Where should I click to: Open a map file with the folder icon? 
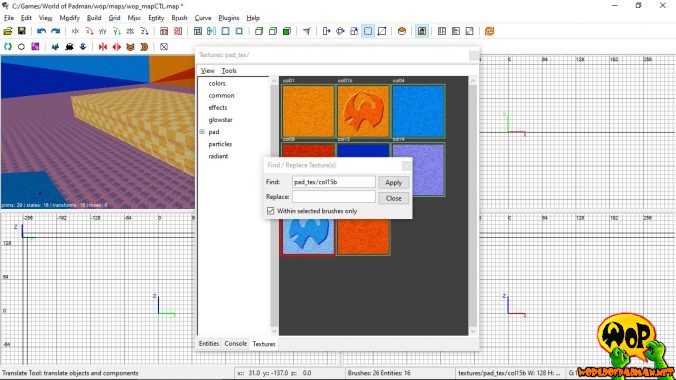[x=8, y=31]
